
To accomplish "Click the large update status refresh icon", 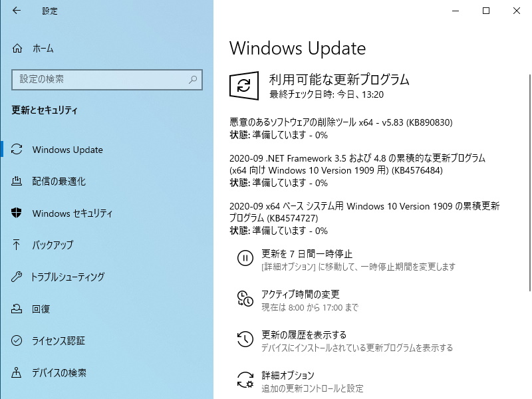I will coord(244,86).
